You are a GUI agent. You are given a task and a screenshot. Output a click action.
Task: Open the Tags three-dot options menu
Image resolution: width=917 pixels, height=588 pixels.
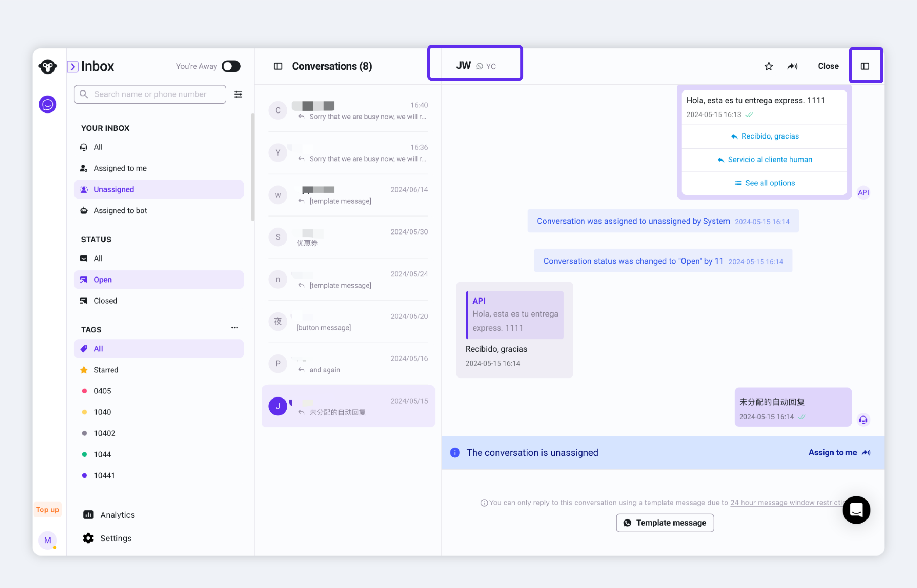(234, 328)
